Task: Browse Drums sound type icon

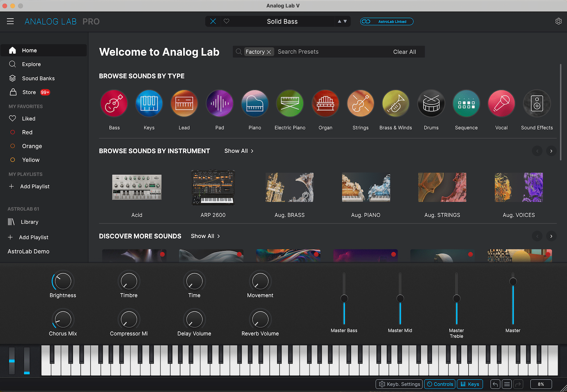Action: (x=431, y=103)
